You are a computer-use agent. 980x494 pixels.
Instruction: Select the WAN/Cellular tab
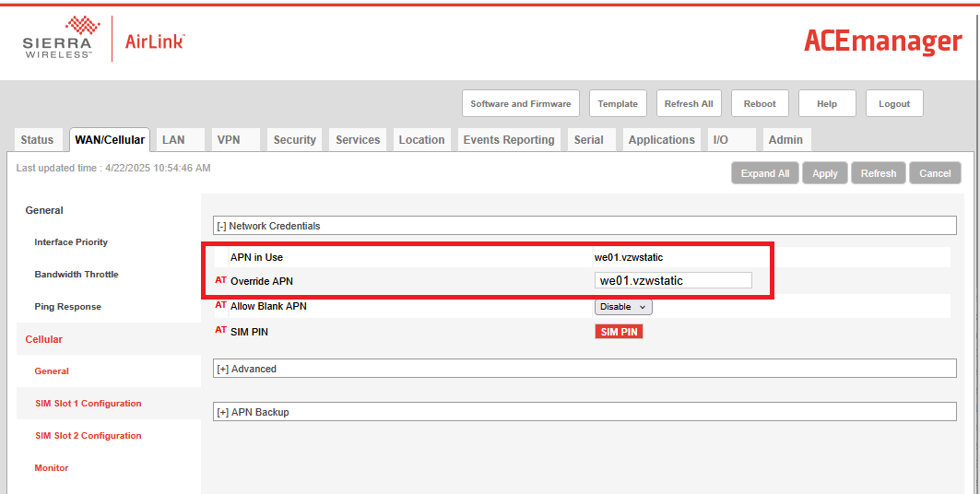click(x=110, y=140)
